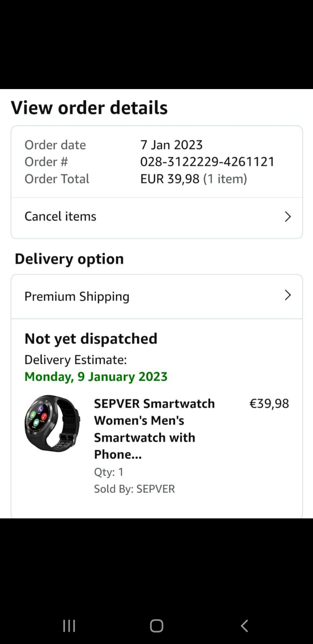Tap the order date 7 Jan 2023

pyautogui.click(x=171, y=145)
